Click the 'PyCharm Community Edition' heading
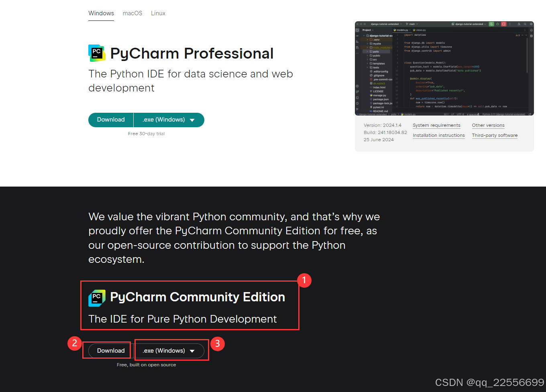Image resolution: width=546 pixels, height=392 pixels. [x=198, y=297]
